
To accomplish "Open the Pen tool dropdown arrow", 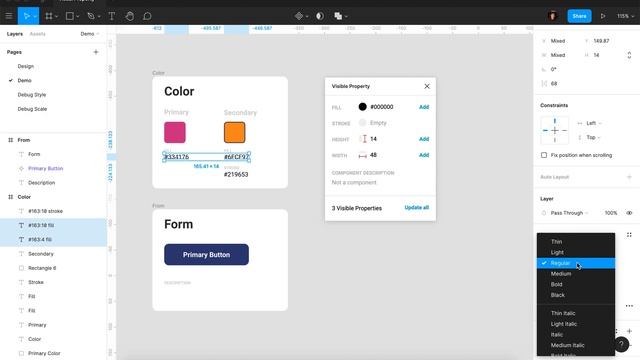I will [x=99, y=17].
